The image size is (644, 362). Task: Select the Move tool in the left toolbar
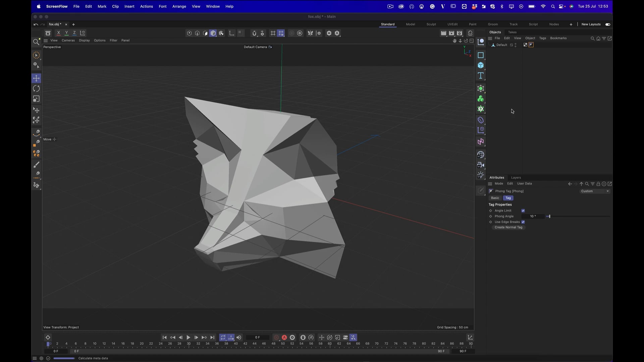36,78
